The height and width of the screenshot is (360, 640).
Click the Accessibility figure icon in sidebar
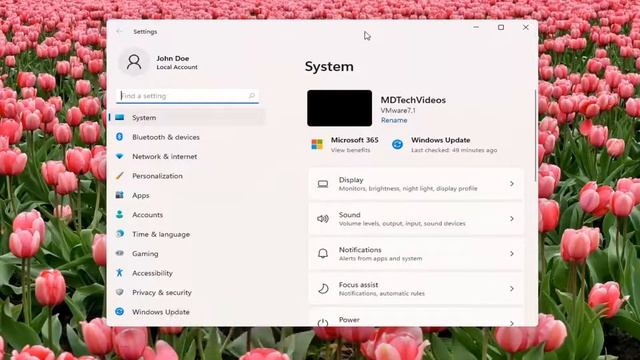click(120, 273)
